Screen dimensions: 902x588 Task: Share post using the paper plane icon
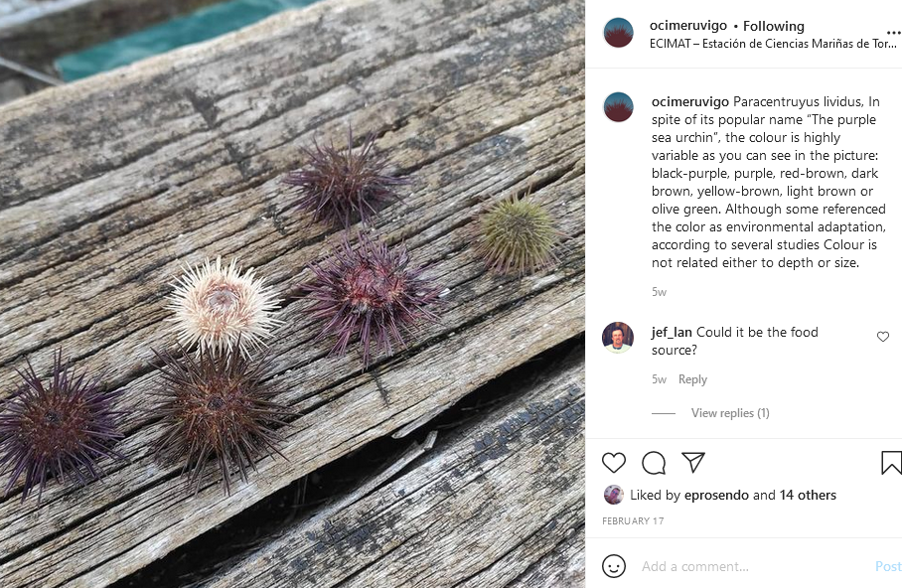693,462
